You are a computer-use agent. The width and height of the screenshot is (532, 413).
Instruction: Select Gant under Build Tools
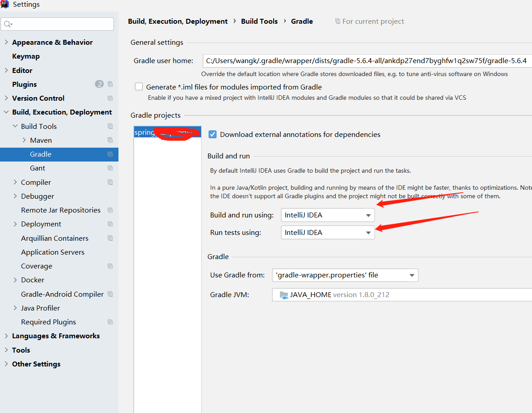pos(37,168)
